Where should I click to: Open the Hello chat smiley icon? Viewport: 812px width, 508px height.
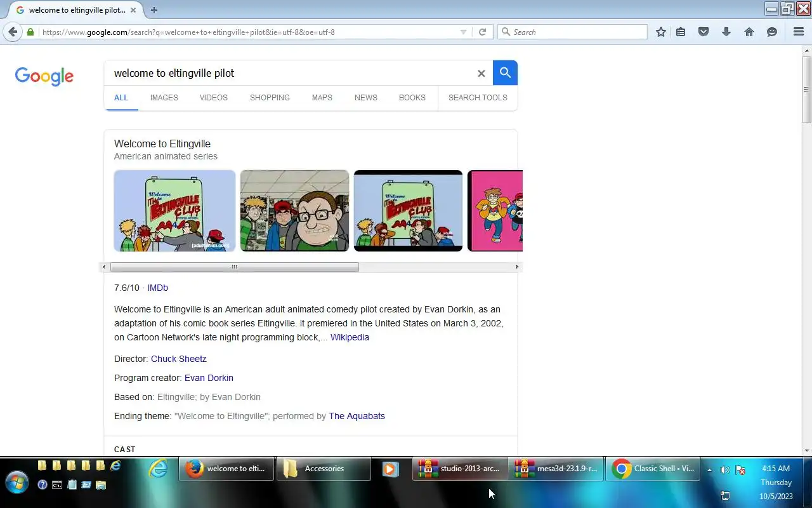[772, 32]
